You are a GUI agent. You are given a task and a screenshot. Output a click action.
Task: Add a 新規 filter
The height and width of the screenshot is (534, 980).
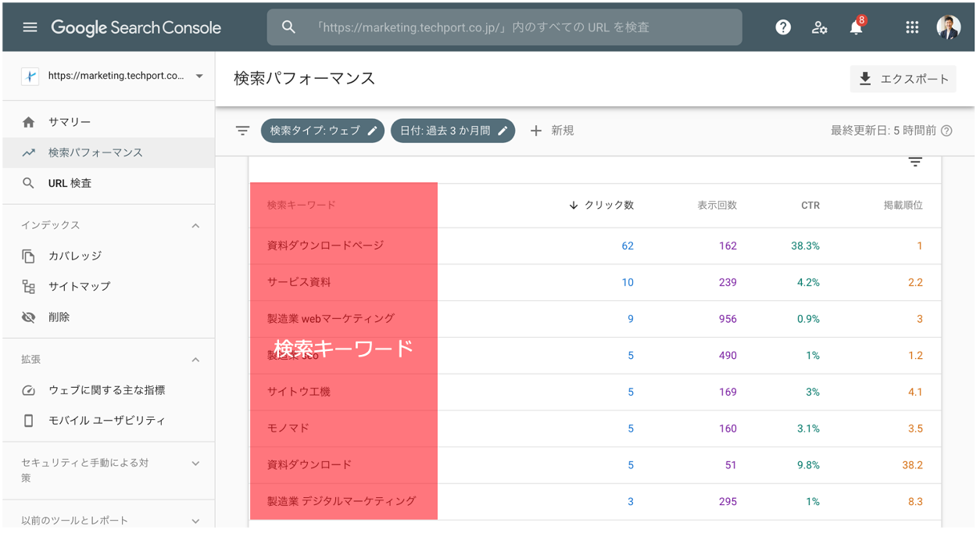pos(552,131)
